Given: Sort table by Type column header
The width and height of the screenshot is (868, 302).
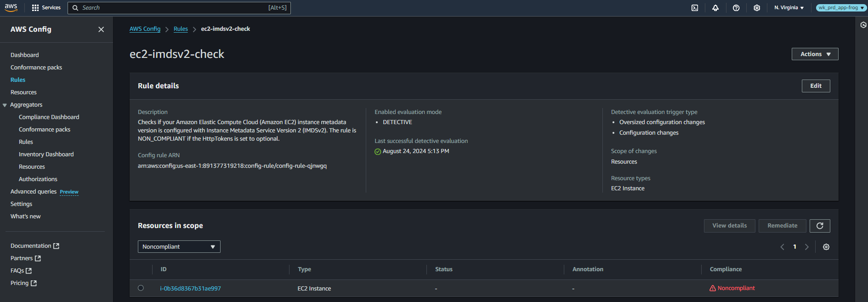Looking at the screenshot, I should [304, 269].
